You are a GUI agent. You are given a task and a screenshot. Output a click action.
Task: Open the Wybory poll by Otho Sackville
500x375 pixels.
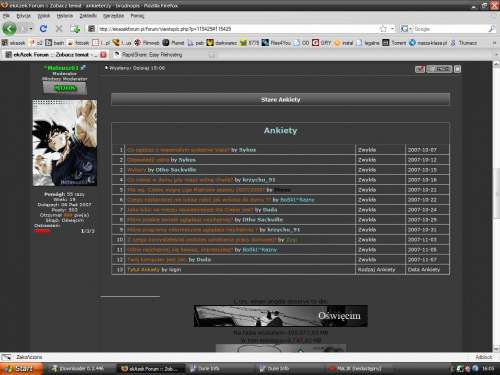tap(137, 170)
